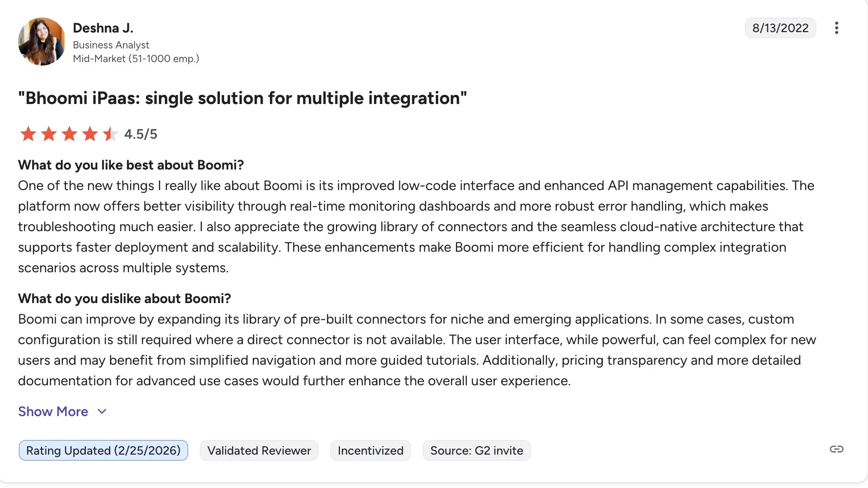Select the Validated Reviewer tag

click(259, 450)
